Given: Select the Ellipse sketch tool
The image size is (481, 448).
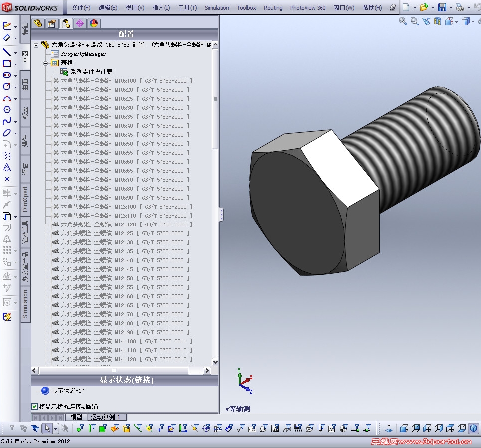Looking at the screenshot, I should tap(7, 133).
